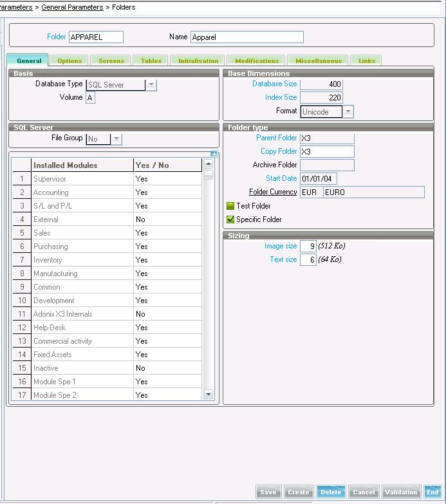Click the Yes / No column header
The width and height of the screenshot is (446, 504).
coord(167,165)
